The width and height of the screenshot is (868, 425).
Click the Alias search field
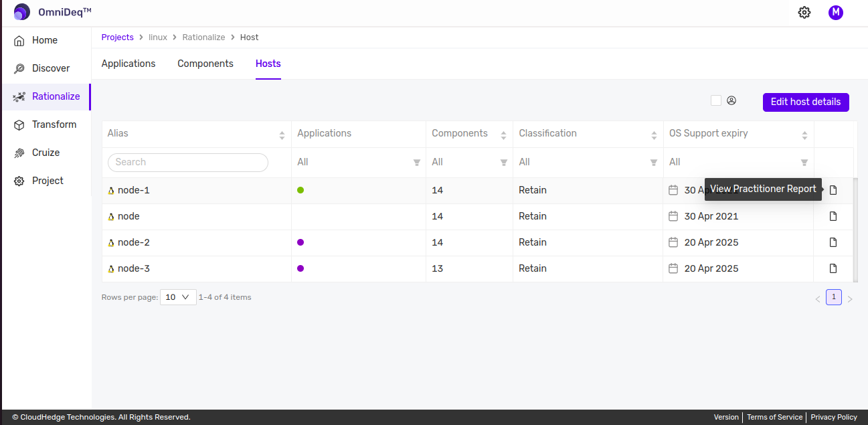point(188,162)
